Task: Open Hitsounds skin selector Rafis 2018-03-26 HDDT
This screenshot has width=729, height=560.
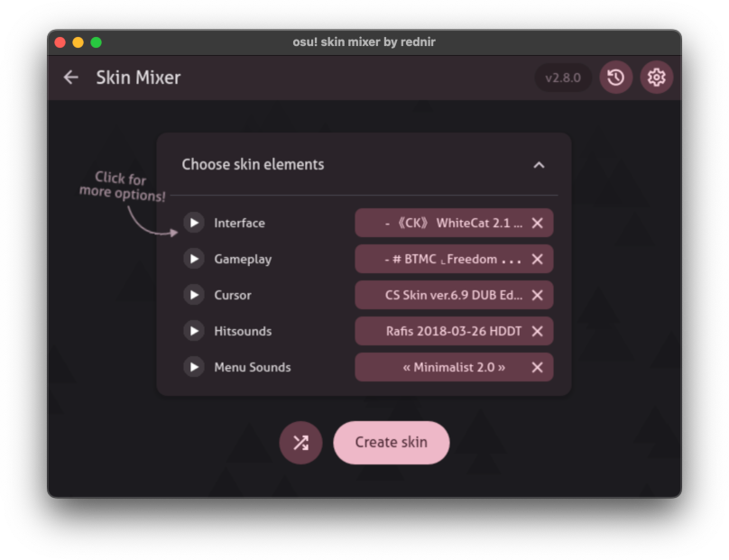Action: 454,331
